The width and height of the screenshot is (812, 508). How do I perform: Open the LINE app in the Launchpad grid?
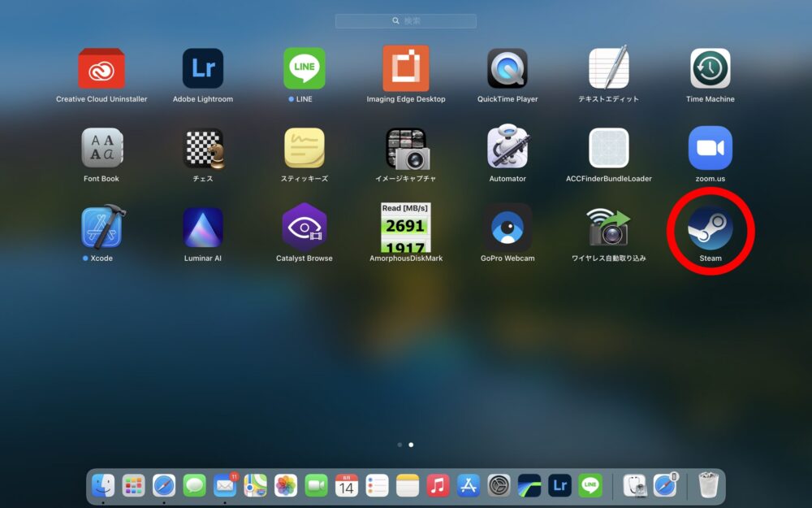304,68
